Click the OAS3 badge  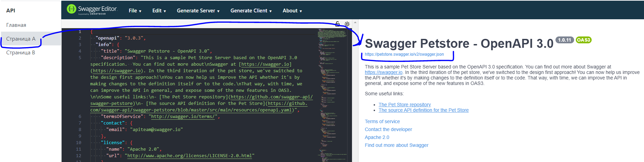click(x=583, y=40)
